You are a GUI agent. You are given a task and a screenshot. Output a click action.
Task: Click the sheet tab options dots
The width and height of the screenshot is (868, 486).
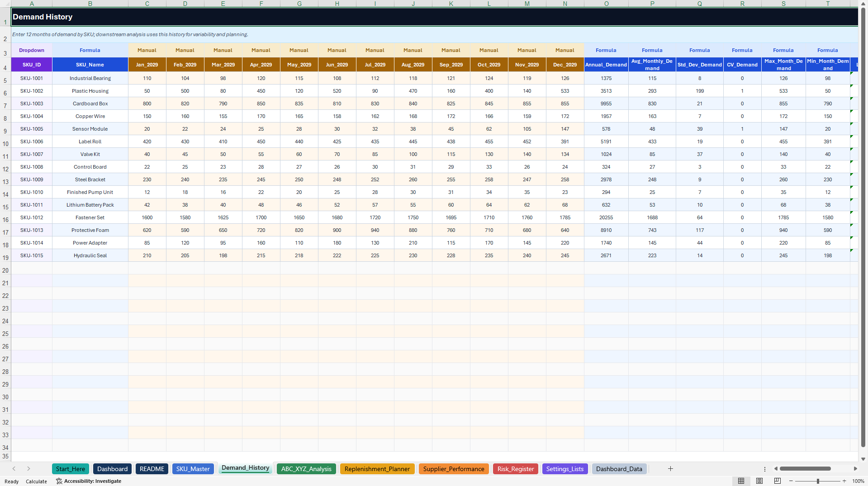(765, 469)
